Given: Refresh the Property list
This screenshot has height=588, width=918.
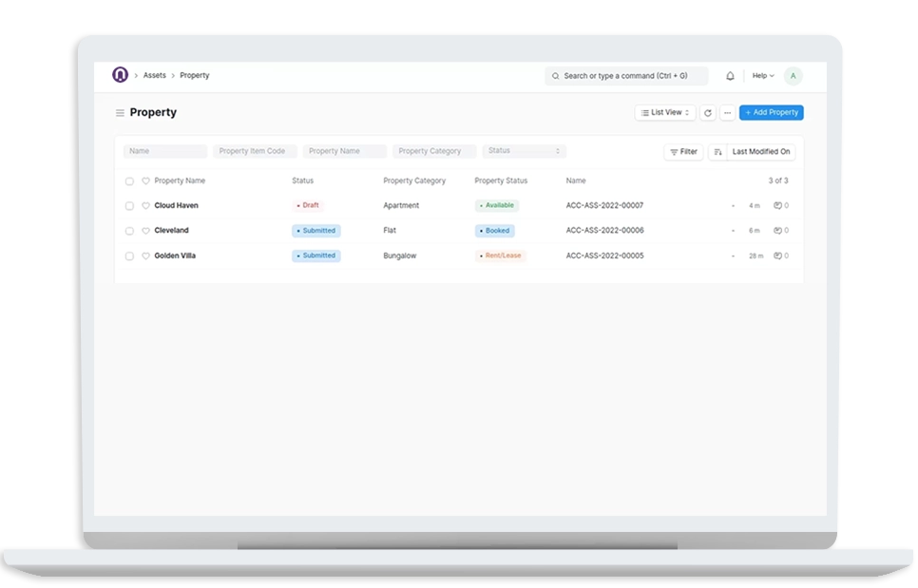Looking at the screenshot, I should (x=707, y=113).
